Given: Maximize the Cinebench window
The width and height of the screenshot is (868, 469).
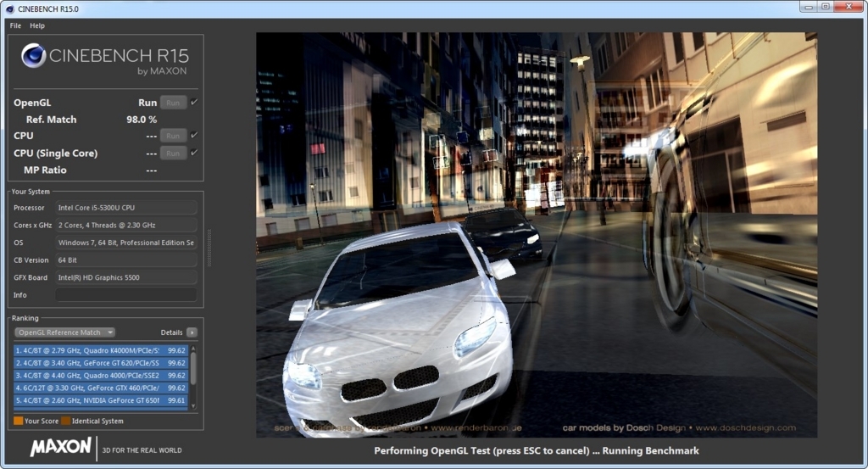Looking at the screenshot, I should click(826, 7).
